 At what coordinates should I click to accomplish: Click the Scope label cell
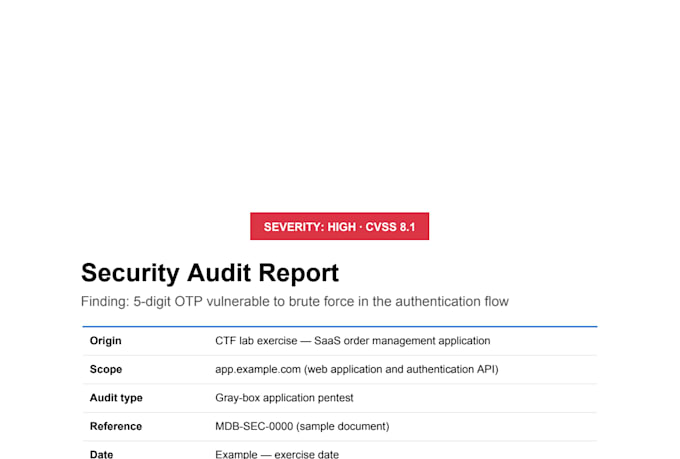106,369
